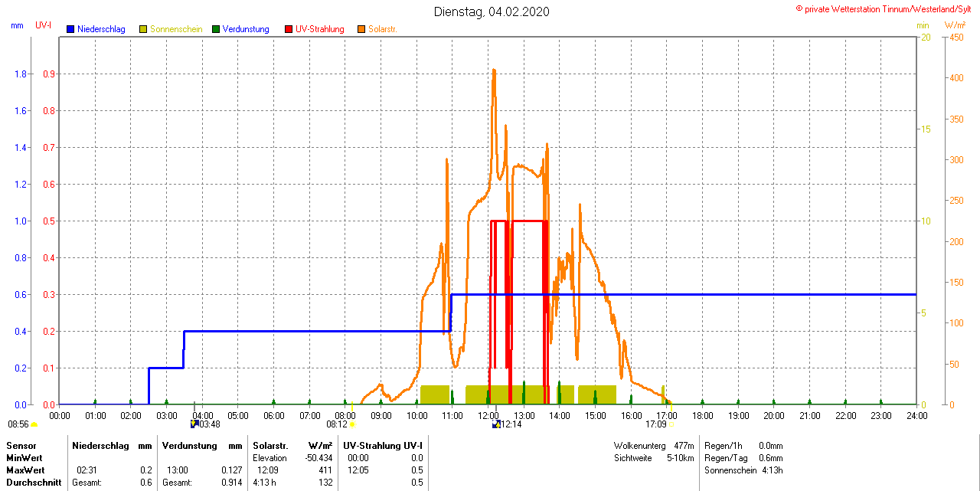Viewport: 980px width, 491px height.
Task: Click the Verdunstung total value 0.914
Action: click(230, 483)
